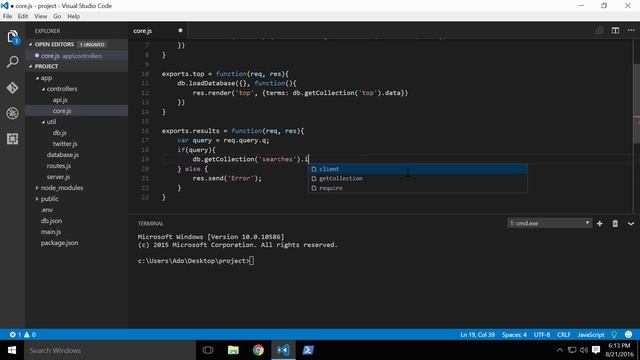Image resolution: width=640 pixels, height=360 pixels.
Task: Show hidden system tray icons
Action: [x=560, y=350]
